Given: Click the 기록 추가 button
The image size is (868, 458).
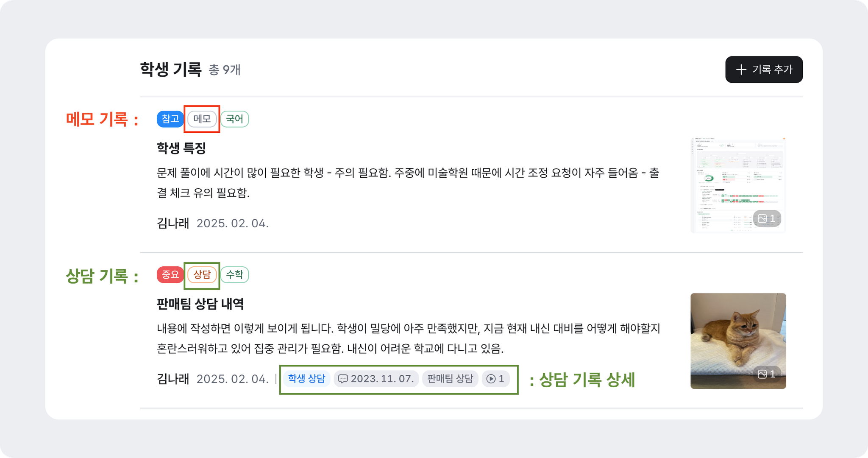Looking at the screenshot, I should point(764,70).
